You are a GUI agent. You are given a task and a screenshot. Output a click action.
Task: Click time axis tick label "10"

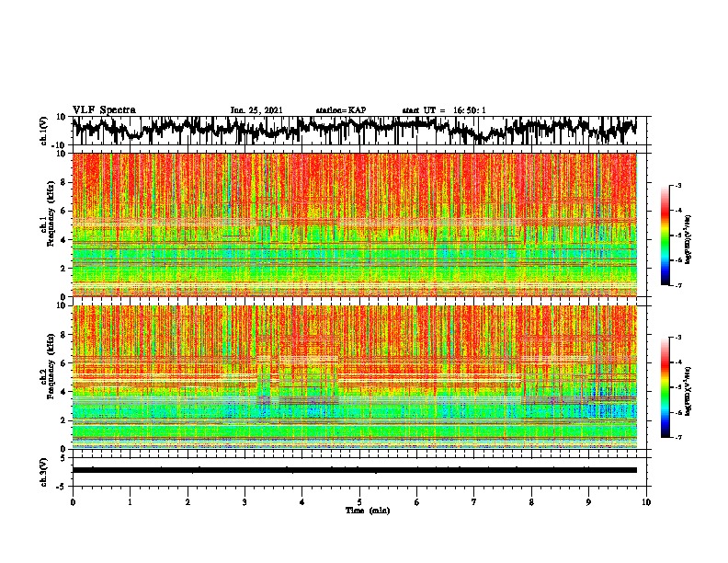(646, 502)
